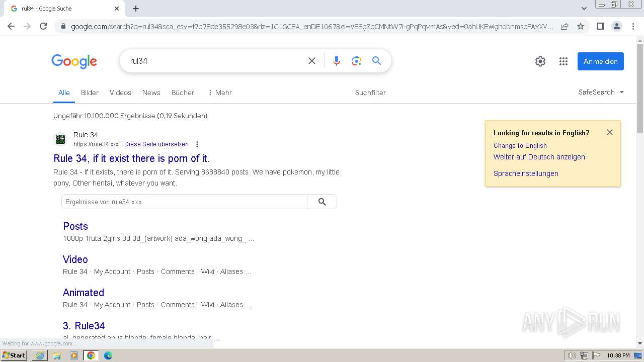Click the Action Center flag icon
The width and height of the screenshot is (644, 362).
[596, 355]
